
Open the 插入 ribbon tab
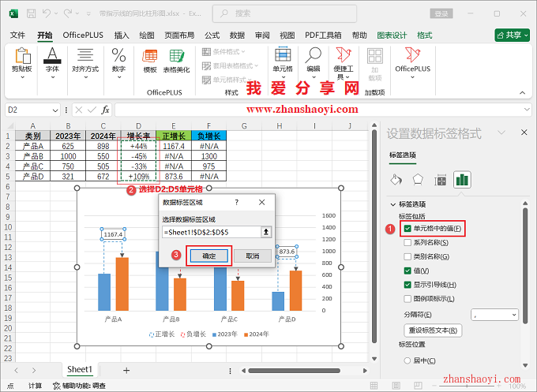point(122,35)
